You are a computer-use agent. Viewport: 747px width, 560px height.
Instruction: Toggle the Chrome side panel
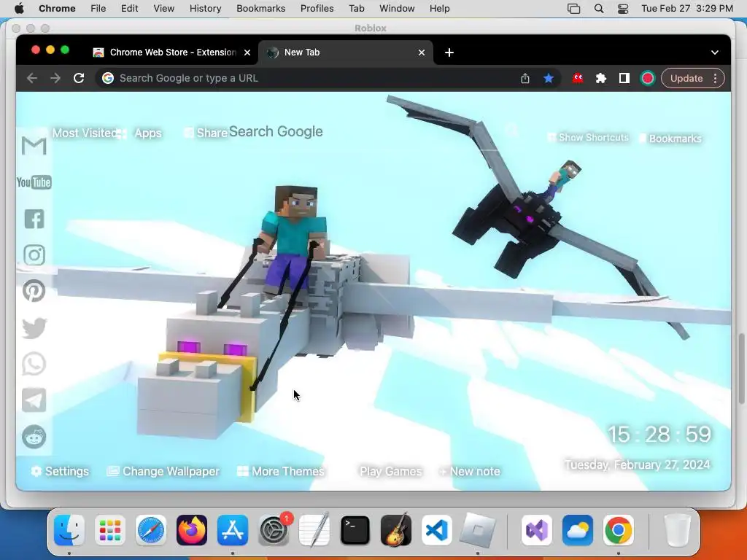tap(624, 78)
